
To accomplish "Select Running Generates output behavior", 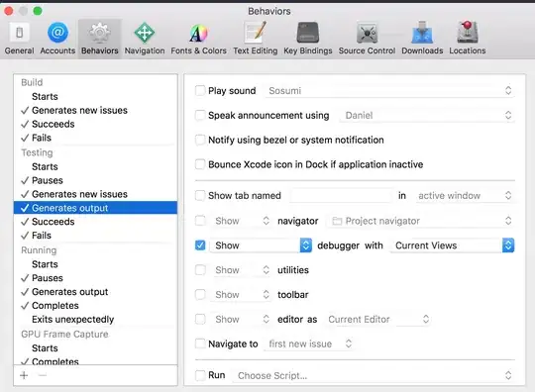I will coord(95,292).
